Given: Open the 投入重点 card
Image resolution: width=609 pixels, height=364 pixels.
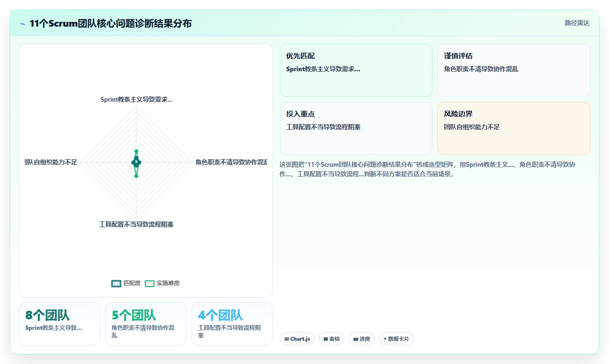Looking at the screenshot, I should [x=356, y=128].
